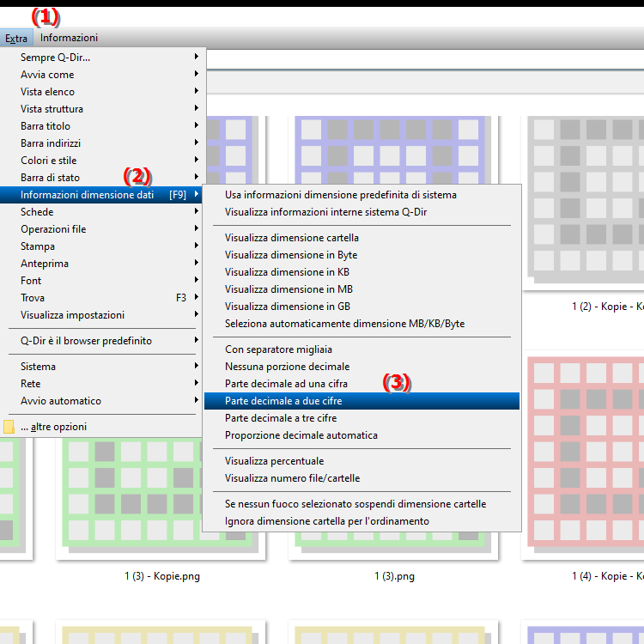
Task: Click the 1 (3).png file name
Action: (394, 576)
